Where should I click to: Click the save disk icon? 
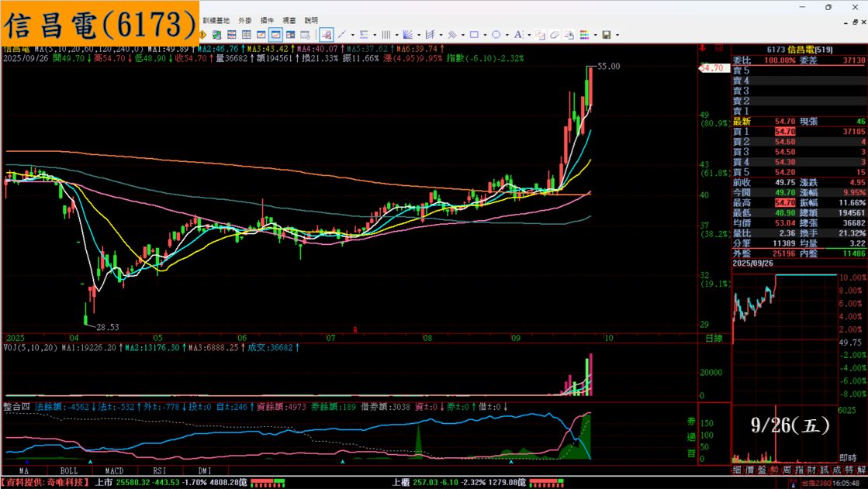tap(606, 35)
